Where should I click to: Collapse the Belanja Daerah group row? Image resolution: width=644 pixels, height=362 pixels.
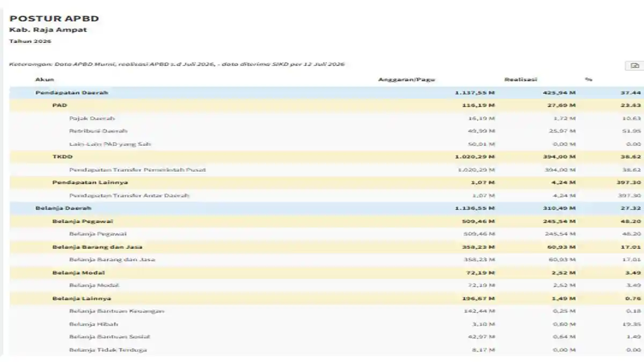pyautogui.click(x=327, y=208)
